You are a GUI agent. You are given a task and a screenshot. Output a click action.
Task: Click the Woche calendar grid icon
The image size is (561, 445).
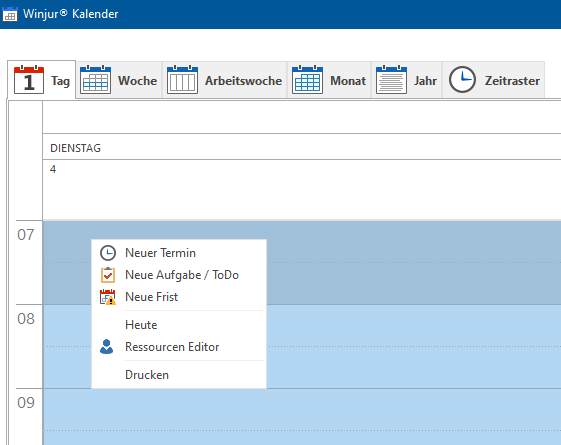pyautogui.click(x=96, y=80)
